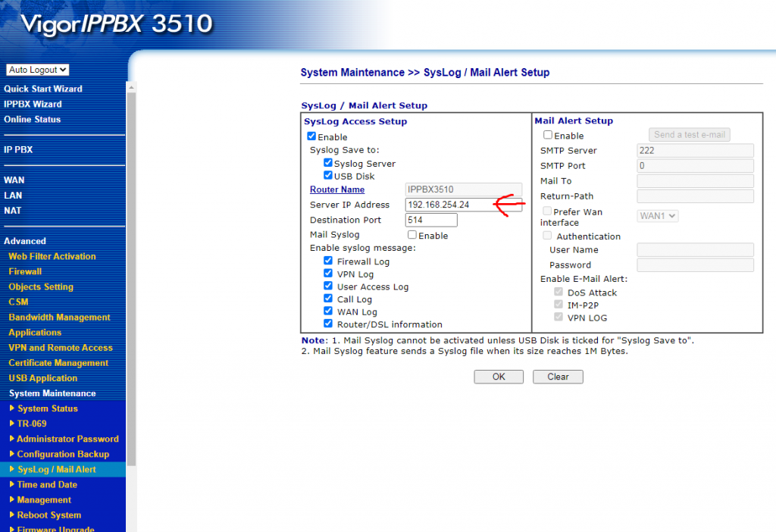
Task: Click the SMTP Server field
Action: click(696, 151)
